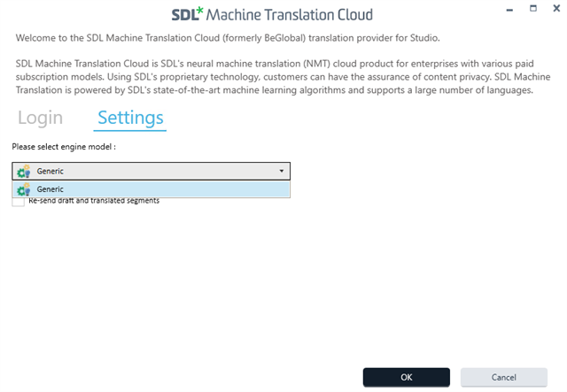Image resolution: width=567 pixels, height=392 pixels.
Task: Click the 'Please select engine model :' label
Action: click(64, 147)
